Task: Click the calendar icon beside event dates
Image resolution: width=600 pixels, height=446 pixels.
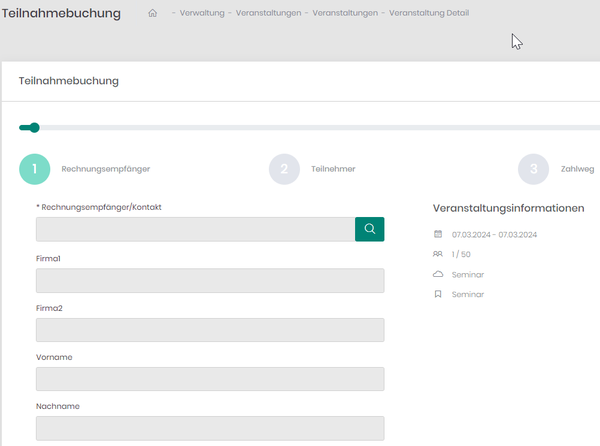Action: point(438,234)
